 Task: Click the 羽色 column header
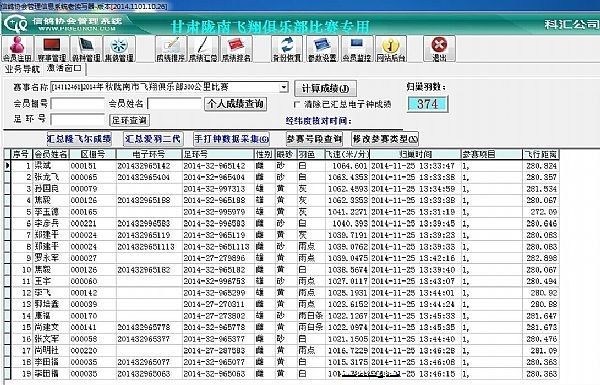click(310, 154)
